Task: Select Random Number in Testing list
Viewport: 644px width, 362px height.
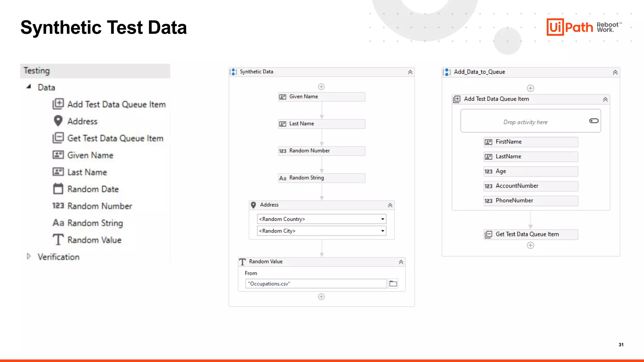Action: tap(100, 206)
